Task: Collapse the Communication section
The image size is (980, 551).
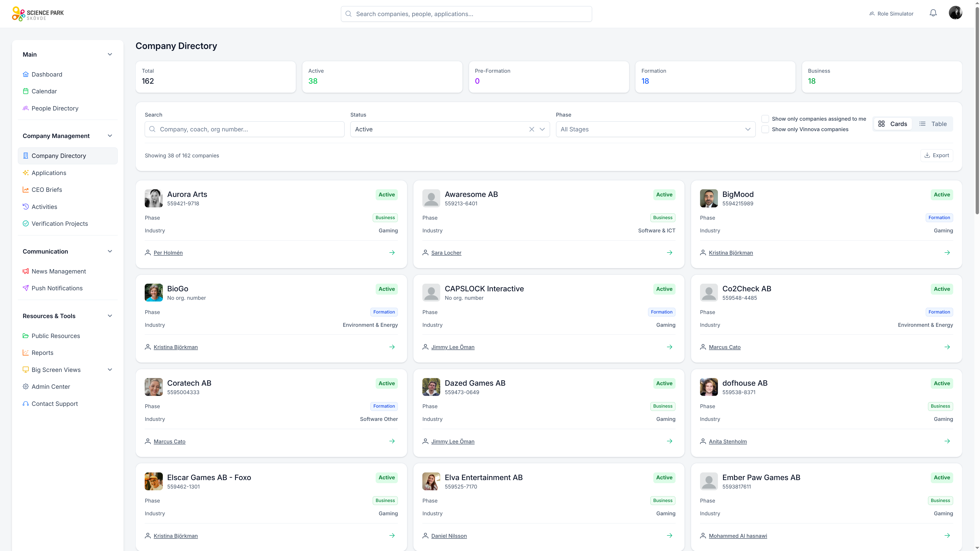Action: point(110,251)
